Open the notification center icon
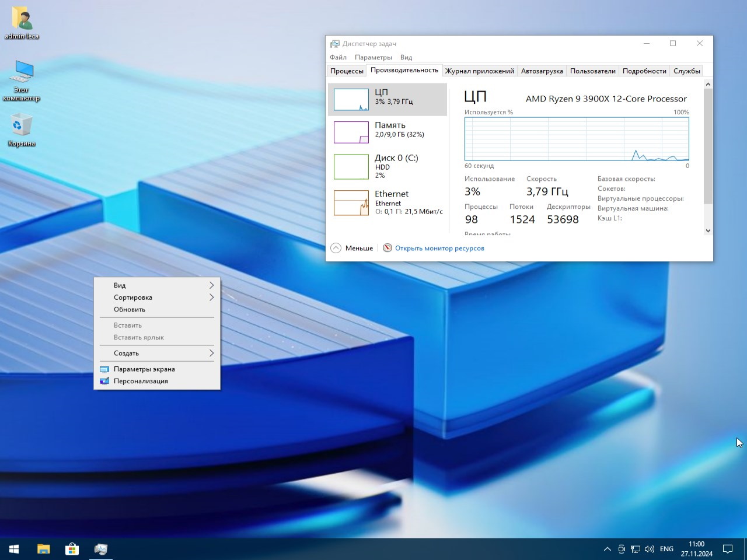This screenshot has height=560, width=747. point(728,549)
